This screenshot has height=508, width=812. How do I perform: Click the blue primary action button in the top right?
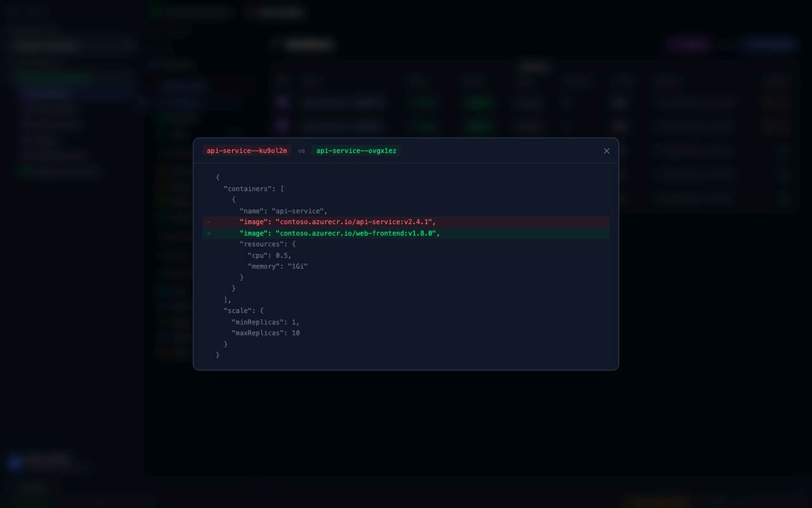[767, 44]
